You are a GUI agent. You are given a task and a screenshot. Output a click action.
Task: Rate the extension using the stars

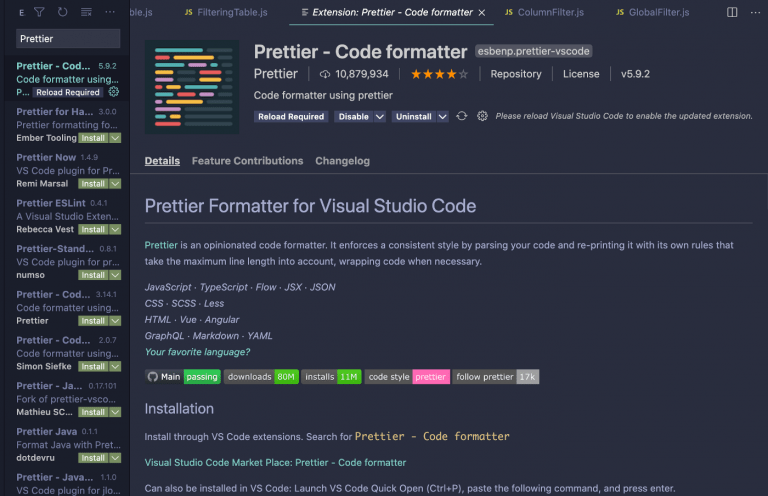coord(439,74)
